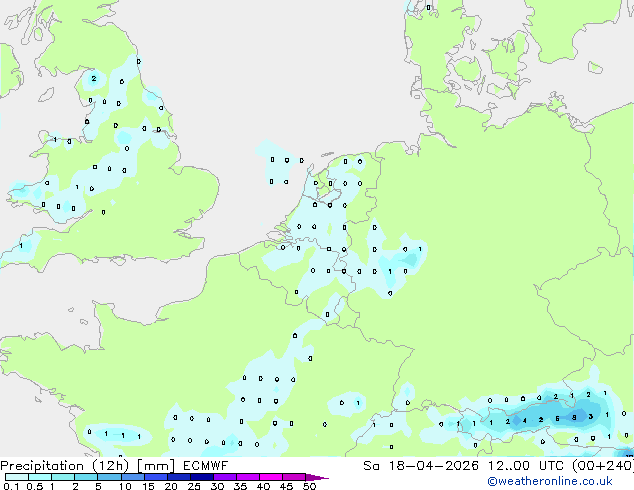634x490 pixels.
Task: Click the '8' mm precipitation value on map
Action: (574, 417)
